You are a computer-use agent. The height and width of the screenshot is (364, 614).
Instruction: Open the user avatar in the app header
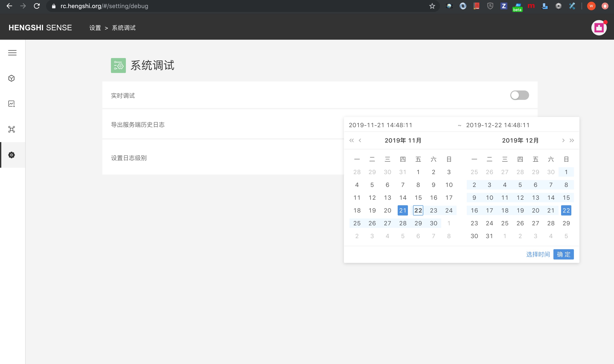pyautogui.click(x=599, y=28)
